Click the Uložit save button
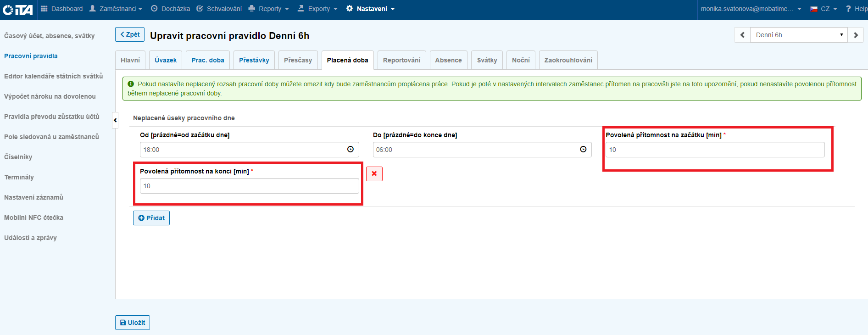The height and width of the screenshot is (335, 868). tap(133, 323)
